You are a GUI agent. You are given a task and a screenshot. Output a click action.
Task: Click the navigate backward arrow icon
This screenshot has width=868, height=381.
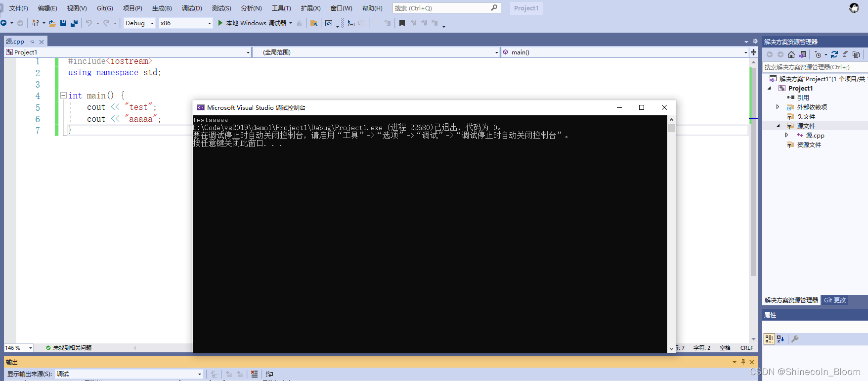tap(3, 23)
